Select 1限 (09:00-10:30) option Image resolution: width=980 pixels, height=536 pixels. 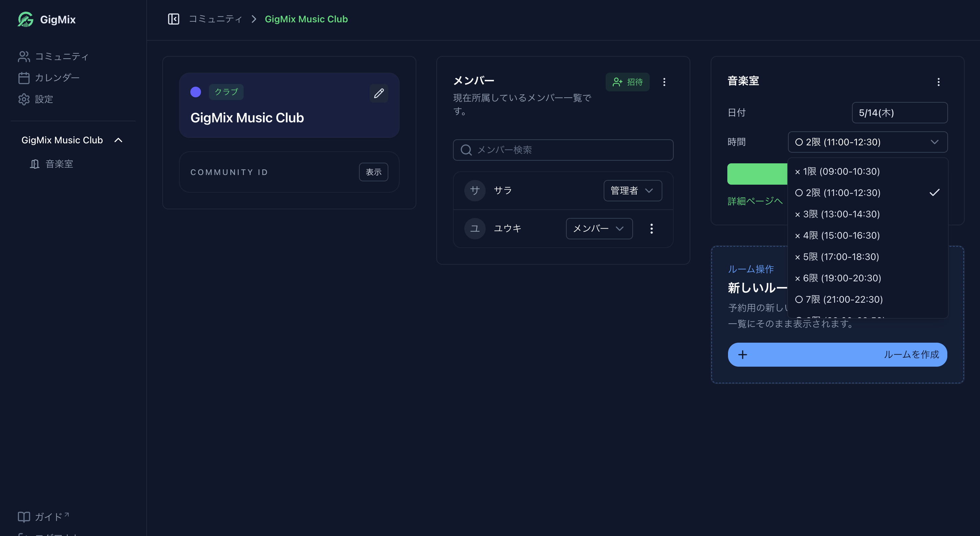[867, 171]
